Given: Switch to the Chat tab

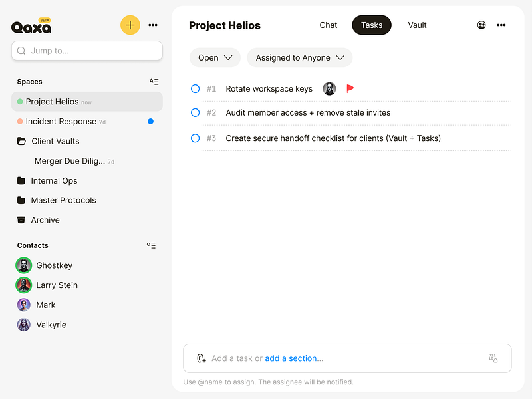Looking at the screenshot, I should pos(329,25).
